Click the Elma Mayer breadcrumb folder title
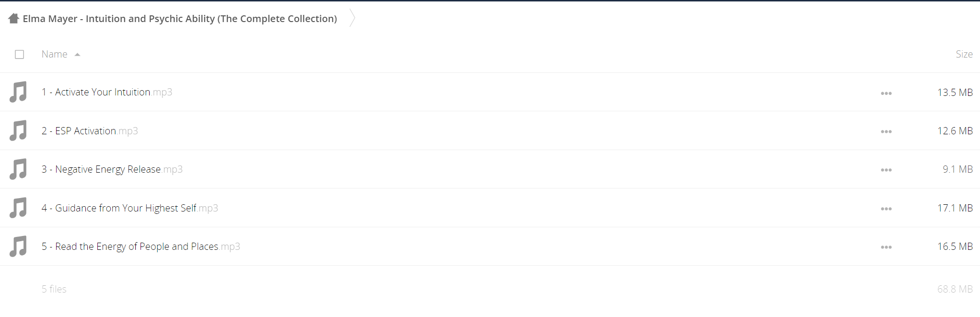 coord(180,19)
